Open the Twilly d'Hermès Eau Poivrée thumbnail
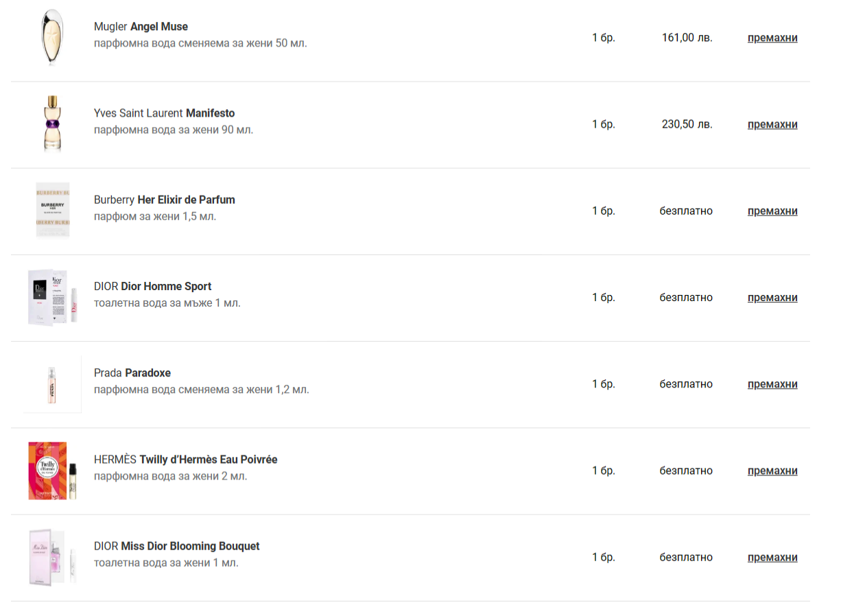 pos(52,471)
